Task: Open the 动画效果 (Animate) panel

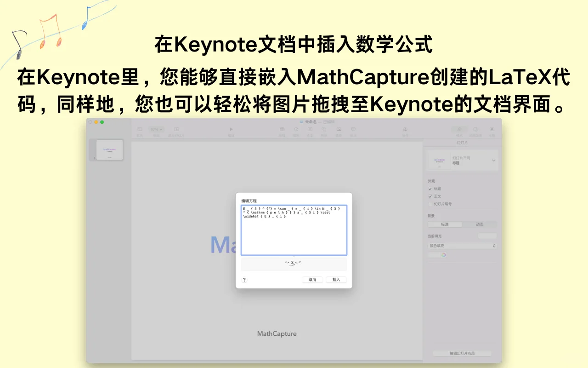Action: (476, 129)
